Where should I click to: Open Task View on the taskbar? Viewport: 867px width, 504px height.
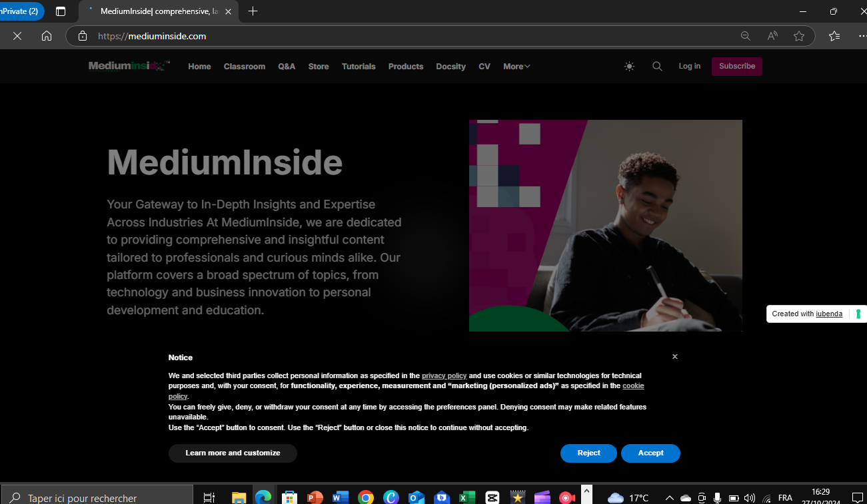[209, 497]
